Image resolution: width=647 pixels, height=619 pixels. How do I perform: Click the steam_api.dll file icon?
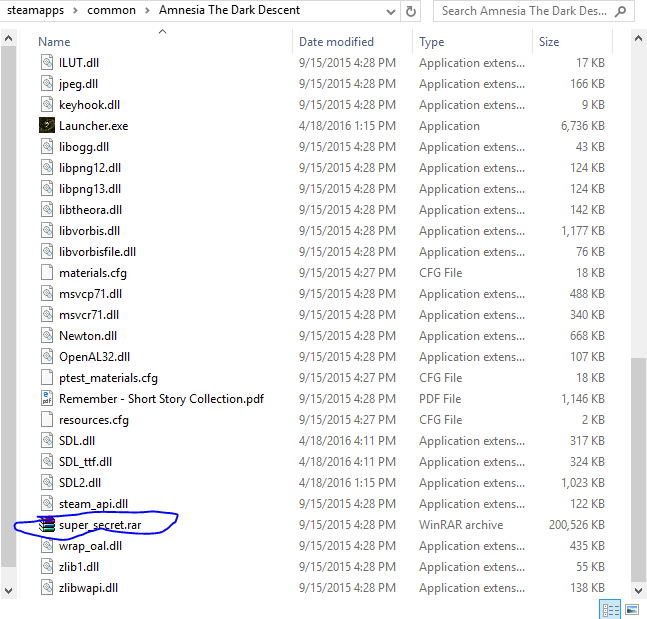[47, 503]
